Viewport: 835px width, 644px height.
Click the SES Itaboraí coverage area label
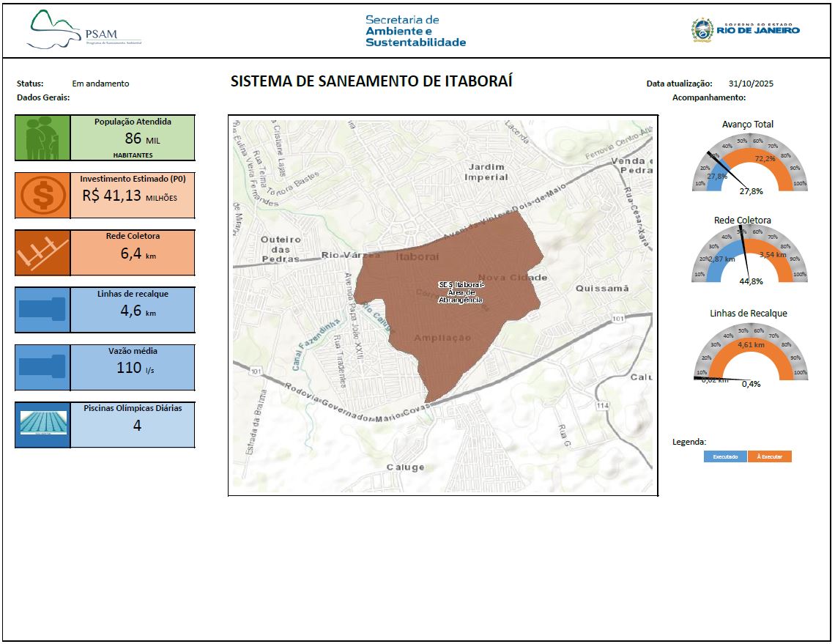[460, 292]
